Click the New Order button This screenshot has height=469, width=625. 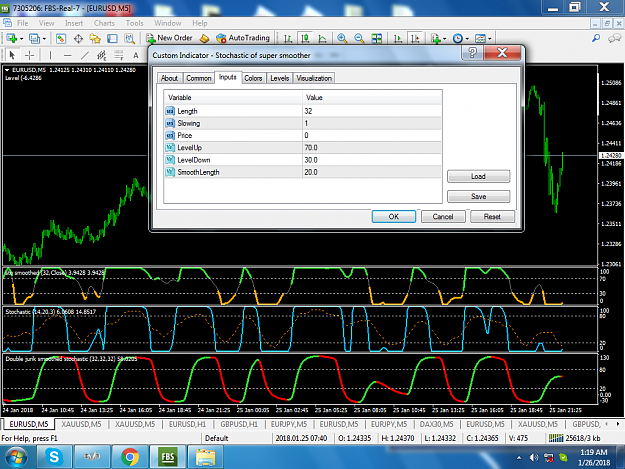169,38
